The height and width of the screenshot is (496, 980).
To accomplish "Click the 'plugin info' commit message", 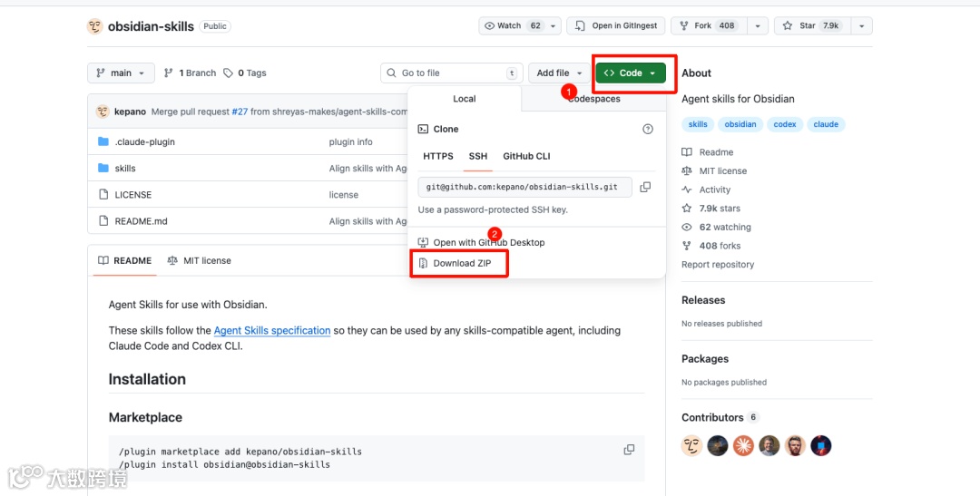I will click(x=350, y=141).
